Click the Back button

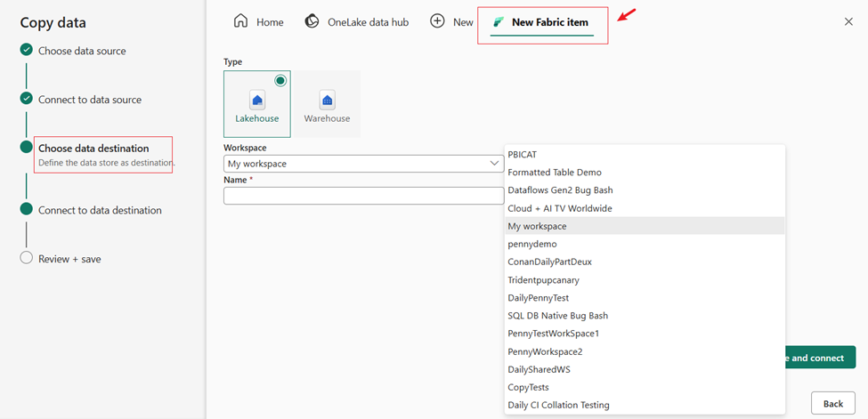tap(833, 404)
